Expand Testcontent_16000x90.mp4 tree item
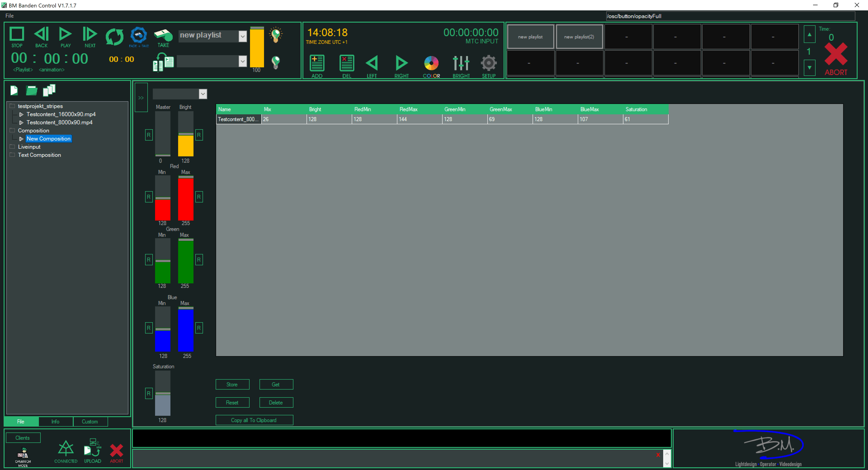The height and width of the screenshot is (470, 868). click(21, 115)
